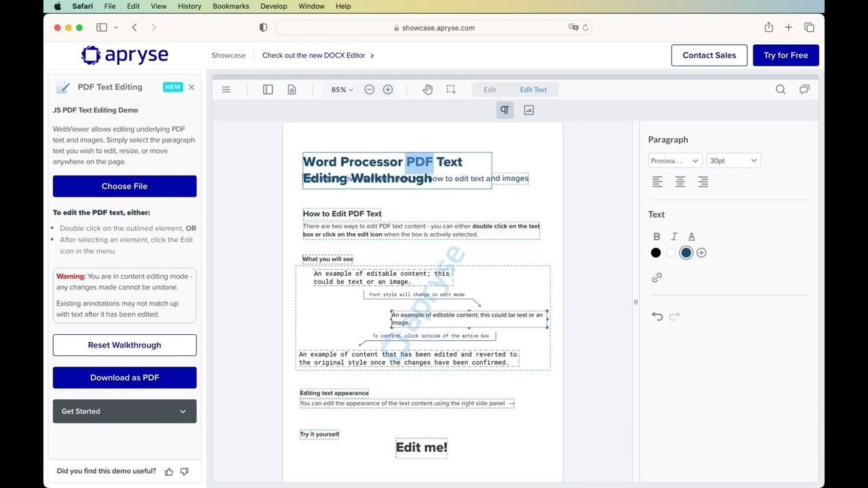Open Safari sidebar options chevron
Viewport: 868px width, 488px height.
click(x=116, y=28)
